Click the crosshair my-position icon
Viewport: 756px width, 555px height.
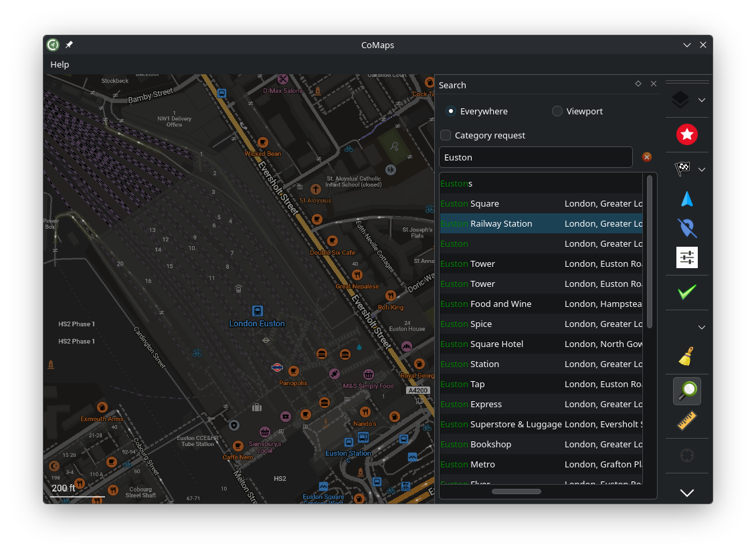pos(686,455)
